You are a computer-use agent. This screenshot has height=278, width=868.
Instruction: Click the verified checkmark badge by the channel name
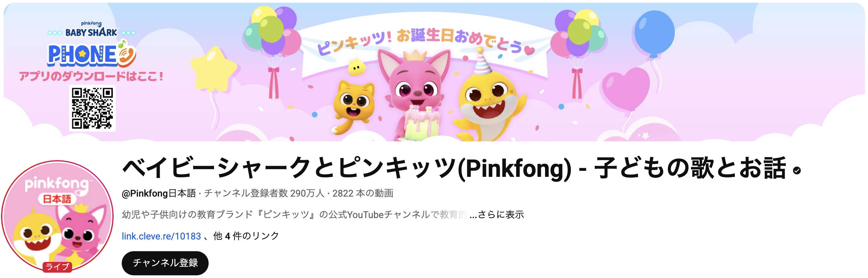[x=797, y=171]
